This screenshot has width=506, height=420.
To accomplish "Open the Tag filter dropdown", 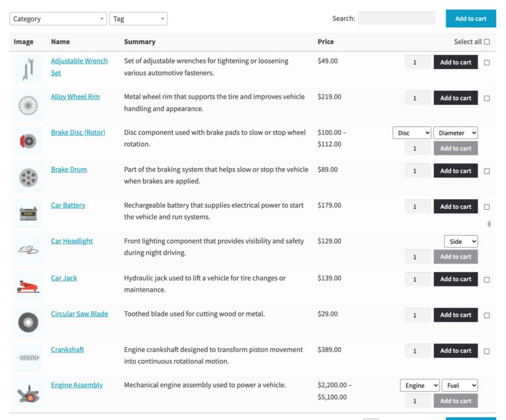I will (138, 19).
